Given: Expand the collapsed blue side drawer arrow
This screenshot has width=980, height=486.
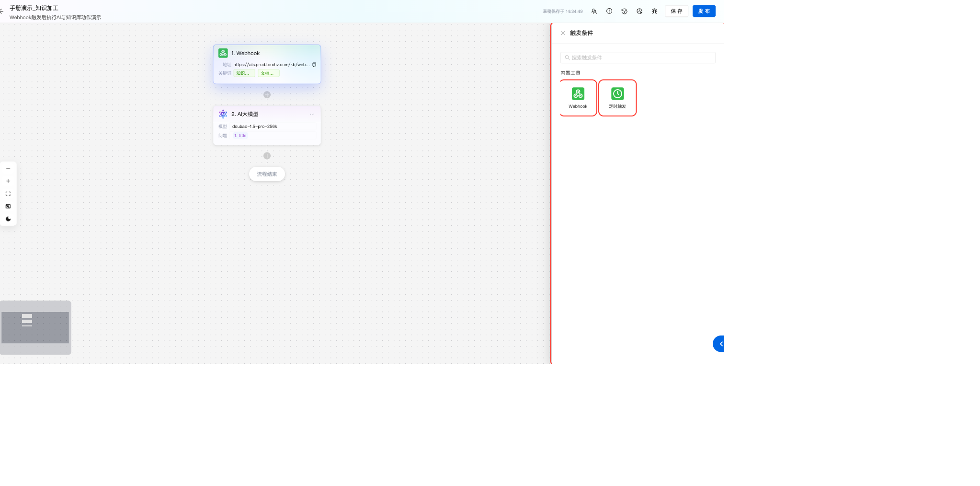Looking at the screenshot, I should click(719, 344).
